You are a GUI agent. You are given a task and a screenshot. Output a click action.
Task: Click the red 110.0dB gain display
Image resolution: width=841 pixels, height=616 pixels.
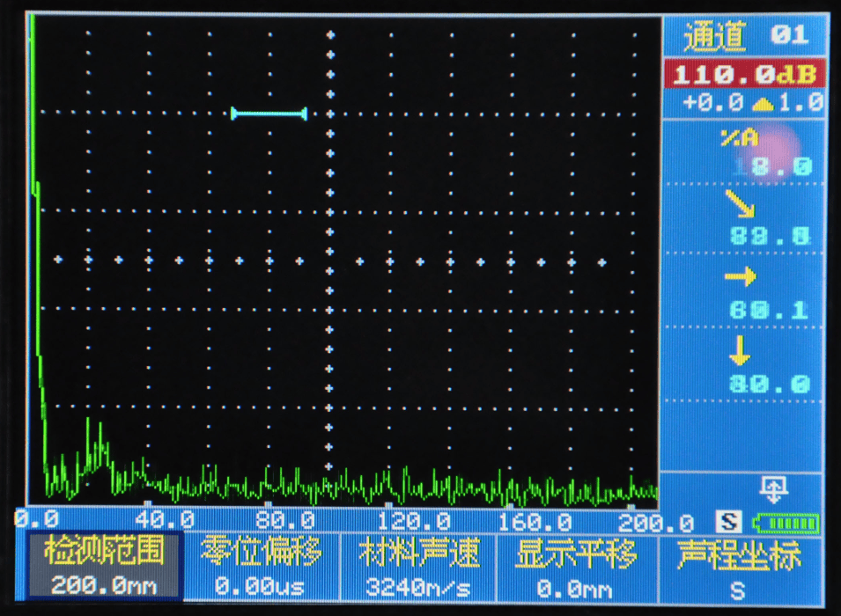point(749,74)
